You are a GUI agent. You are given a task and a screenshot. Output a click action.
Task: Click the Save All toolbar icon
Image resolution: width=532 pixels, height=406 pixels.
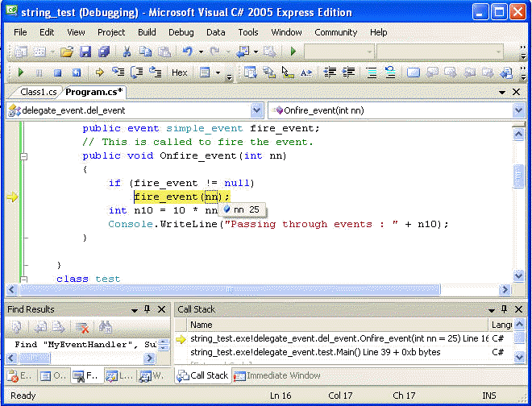coord(104,52)
